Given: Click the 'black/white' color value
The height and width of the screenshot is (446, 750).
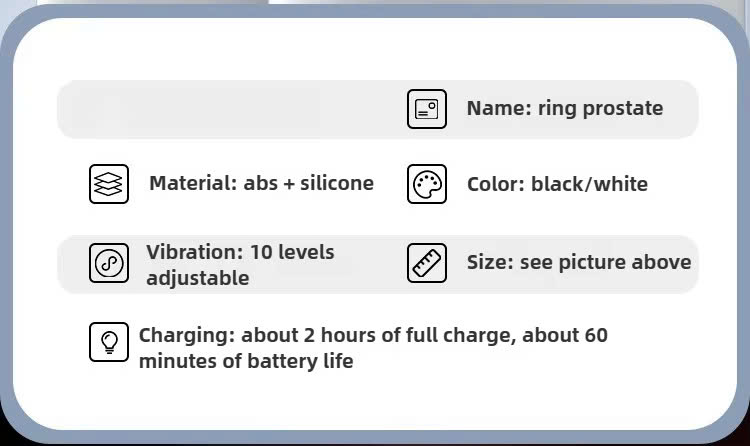Looking at the screenshot, I should pos(589,184).
